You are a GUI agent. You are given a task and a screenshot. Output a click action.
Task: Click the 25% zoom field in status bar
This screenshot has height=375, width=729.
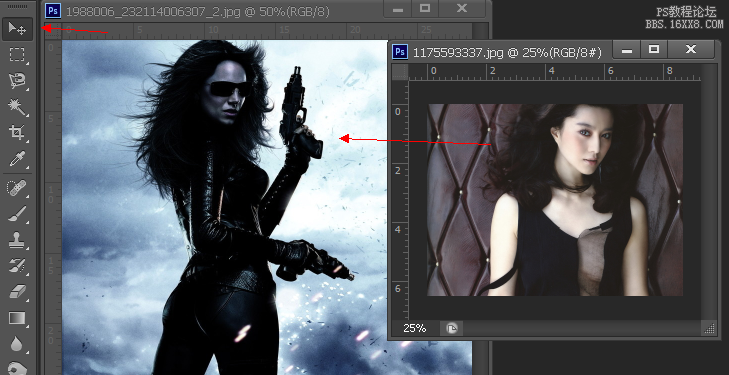pyautogui.click(x=414, y=329)
